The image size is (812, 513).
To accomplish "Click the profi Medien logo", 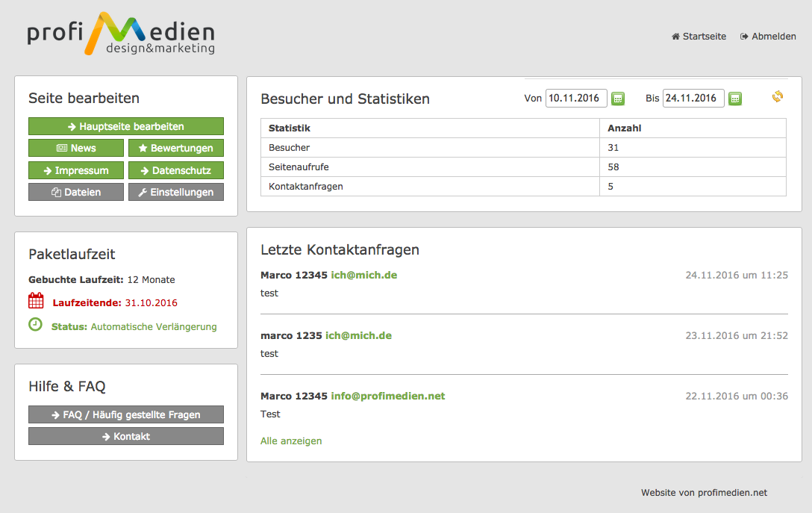I will tap(121, 34).
